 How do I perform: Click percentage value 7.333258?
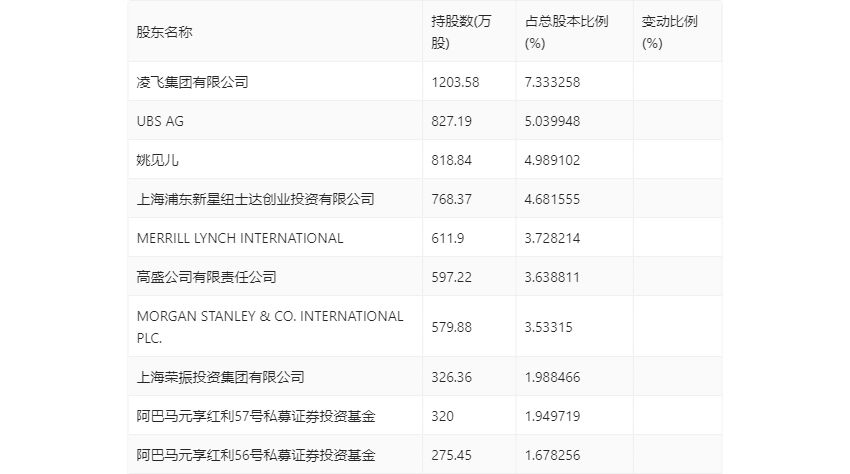pyautogui.click(x=552, y=82)
